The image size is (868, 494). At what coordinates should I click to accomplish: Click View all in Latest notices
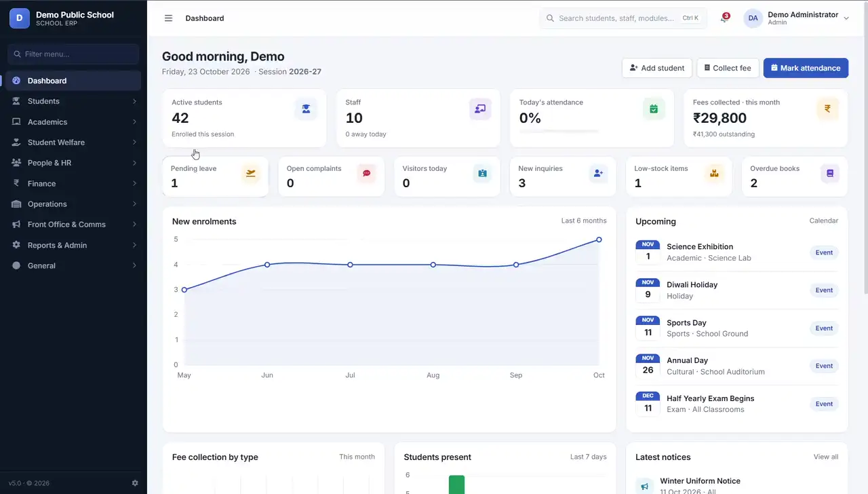coord(826,457)
